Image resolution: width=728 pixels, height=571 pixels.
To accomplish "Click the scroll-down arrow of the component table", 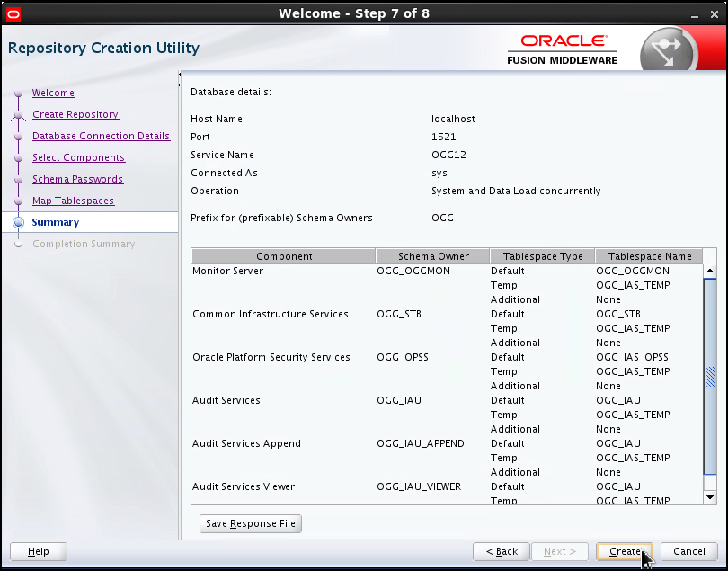I will [709, 495].
